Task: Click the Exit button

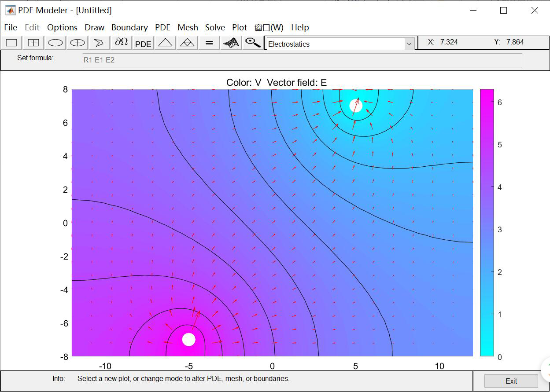Action: click(511, 381)
